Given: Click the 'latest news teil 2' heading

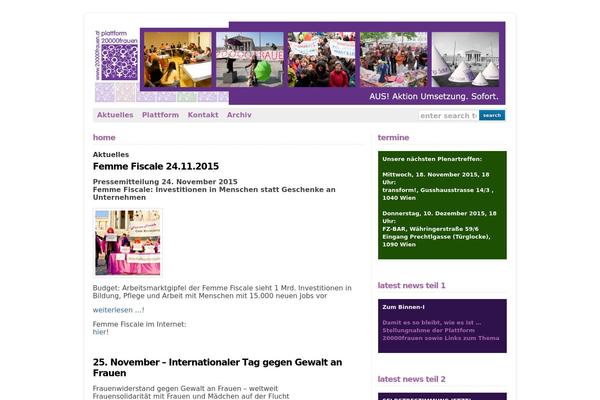Looking at the screenshot, I should click(x=411, y=379).
